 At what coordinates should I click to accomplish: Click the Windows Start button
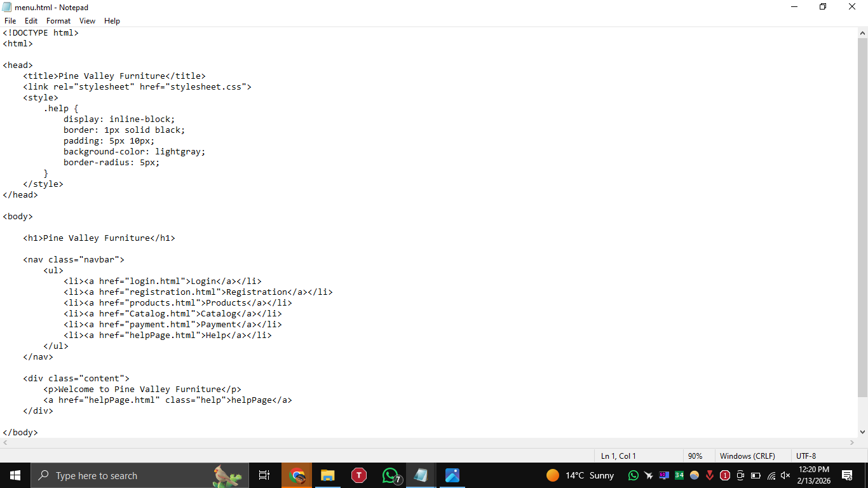pos(15,475)
